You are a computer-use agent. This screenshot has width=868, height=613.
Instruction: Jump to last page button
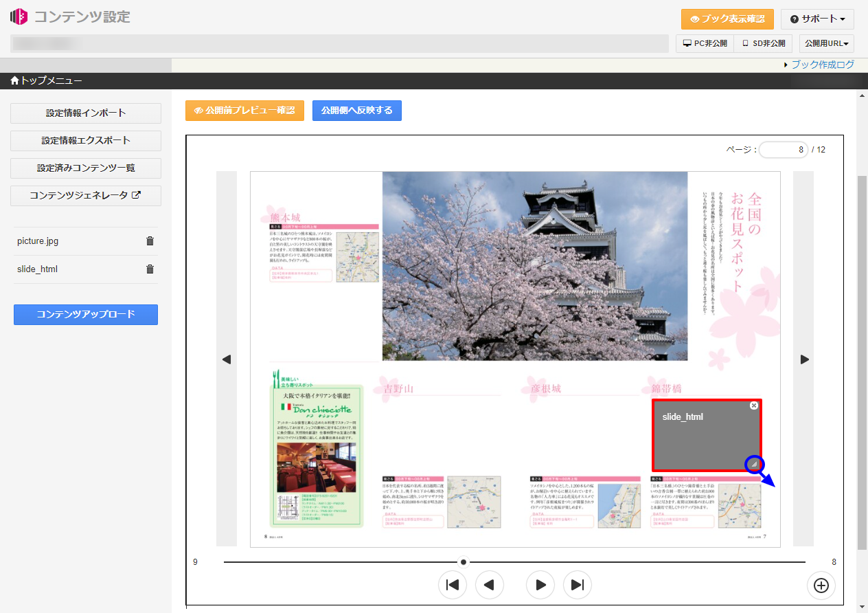[578, 585]
